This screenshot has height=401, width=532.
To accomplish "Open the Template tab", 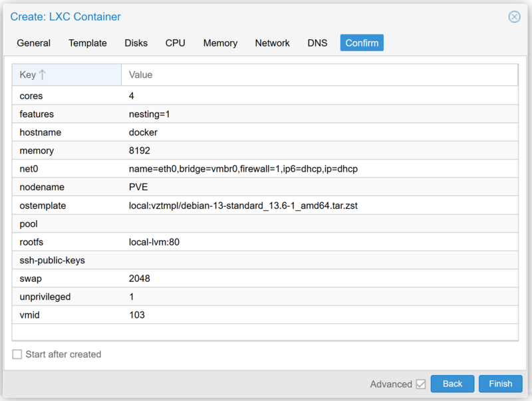I will [88, 43].
